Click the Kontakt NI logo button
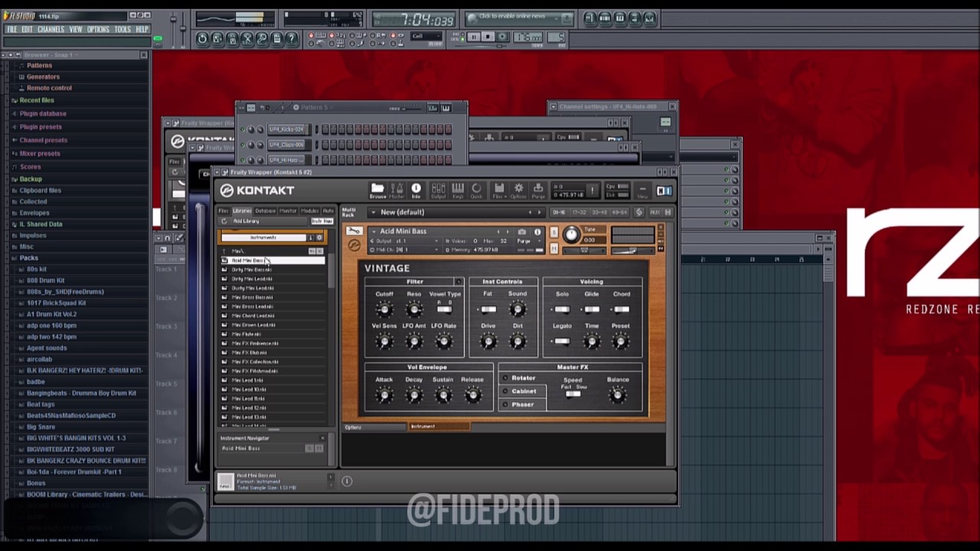 (664, 191)
